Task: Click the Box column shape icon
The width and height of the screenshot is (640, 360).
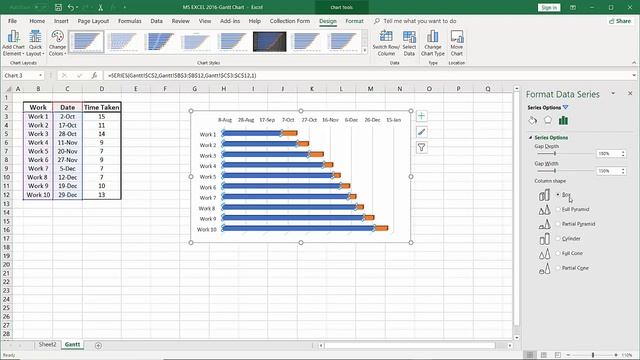Action: [x=544, y=195]
